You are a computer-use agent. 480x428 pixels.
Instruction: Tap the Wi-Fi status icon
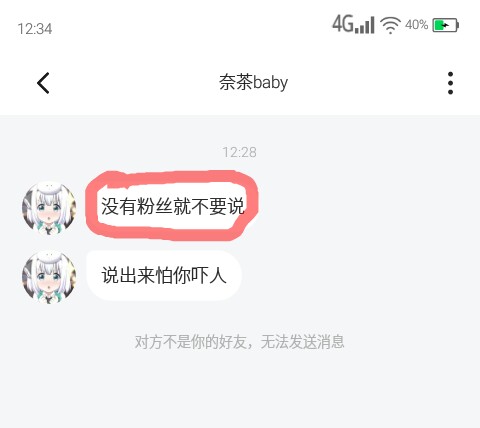[x=391, y=25]
